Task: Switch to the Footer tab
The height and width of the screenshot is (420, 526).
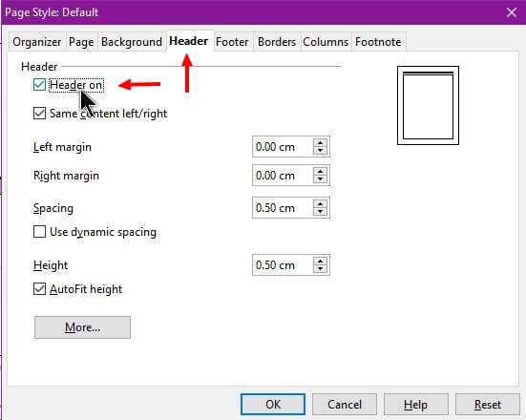Action: pos(232,42)
